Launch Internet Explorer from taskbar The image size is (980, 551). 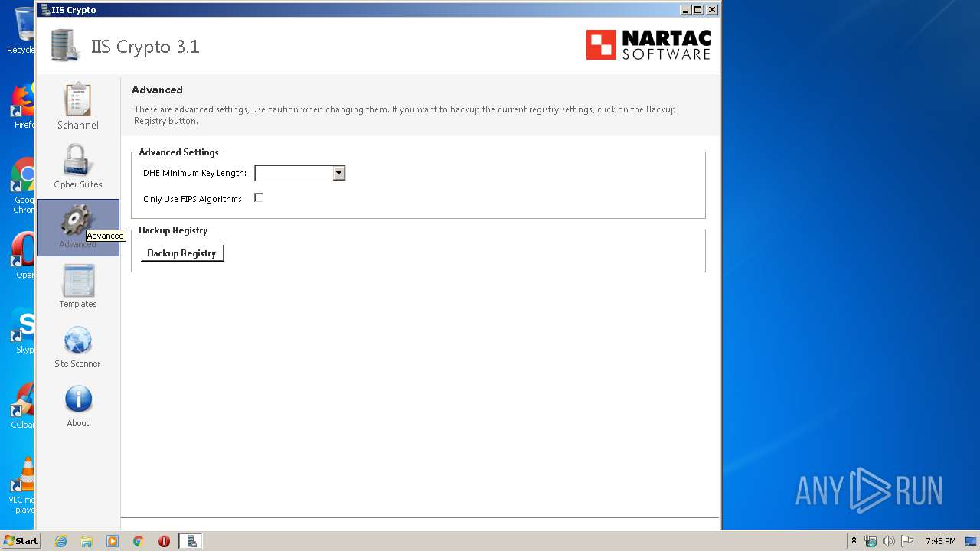61,541
